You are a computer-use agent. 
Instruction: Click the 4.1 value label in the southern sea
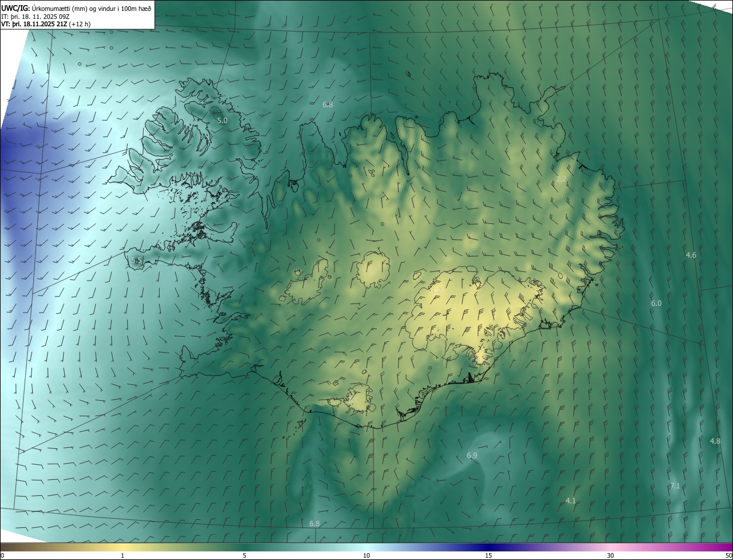[x=570, y=500]
